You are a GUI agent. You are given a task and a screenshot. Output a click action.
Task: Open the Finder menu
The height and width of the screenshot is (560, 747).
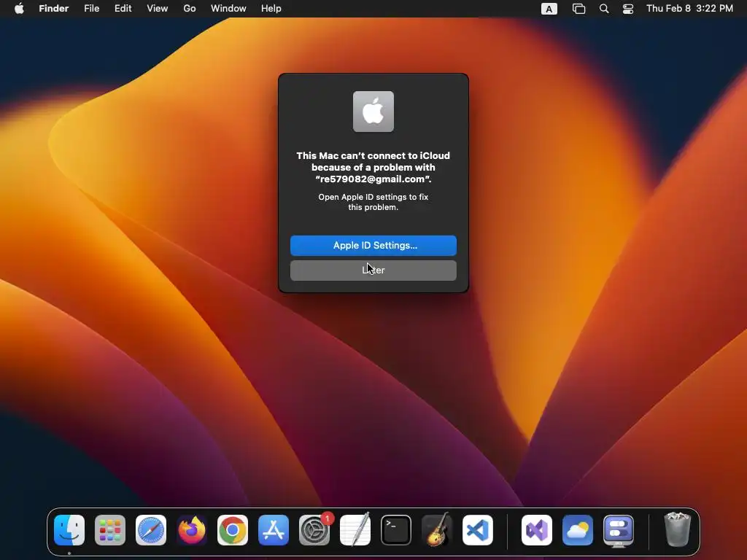(54, 9)
